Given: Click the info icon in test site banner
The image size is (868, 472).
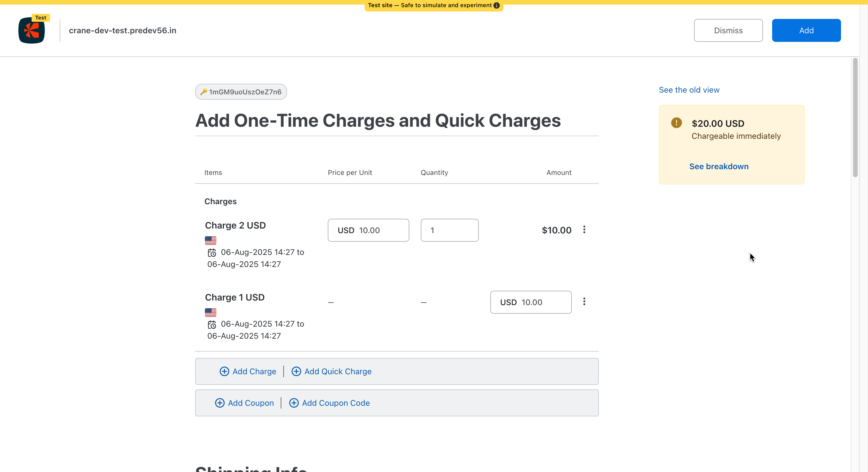Looking at the screenshot, I should pos(497,5).
